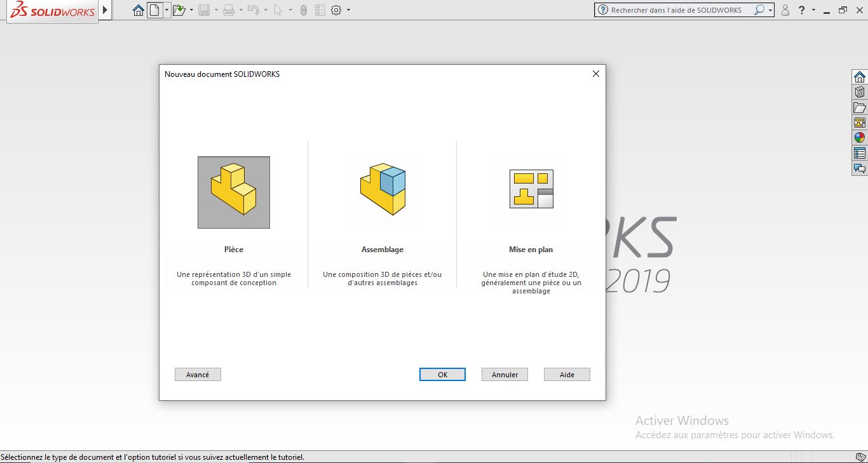Expand the Save dropdown arrow

tap(216, 10)
